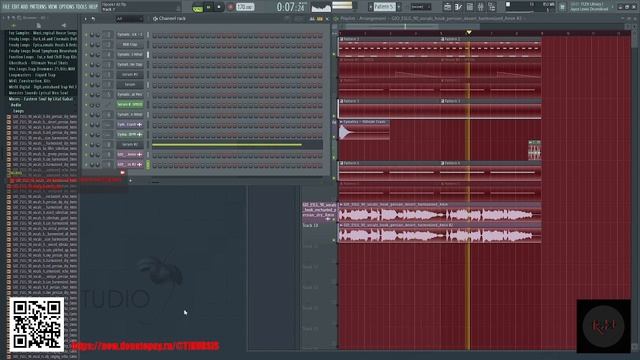Open the pattern selector dropdown
This screenshot has width=640, height=360.
click(x=384, y=7)
